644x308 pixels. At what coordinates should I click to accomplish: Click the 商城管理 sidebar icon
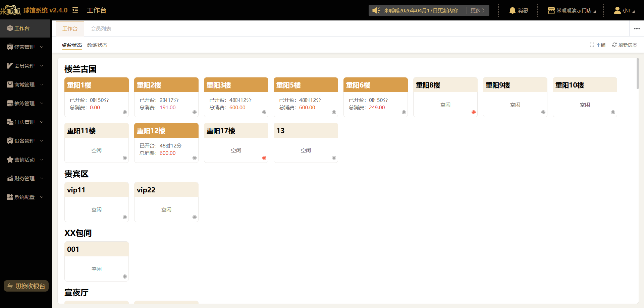pyautogui.click(x=10, y=84)
